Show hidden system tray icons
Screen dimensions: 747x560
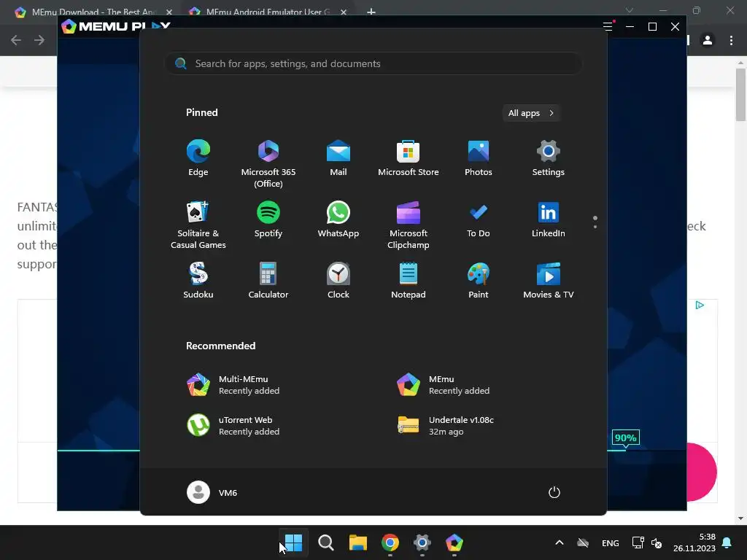click(x=560, y=542)
